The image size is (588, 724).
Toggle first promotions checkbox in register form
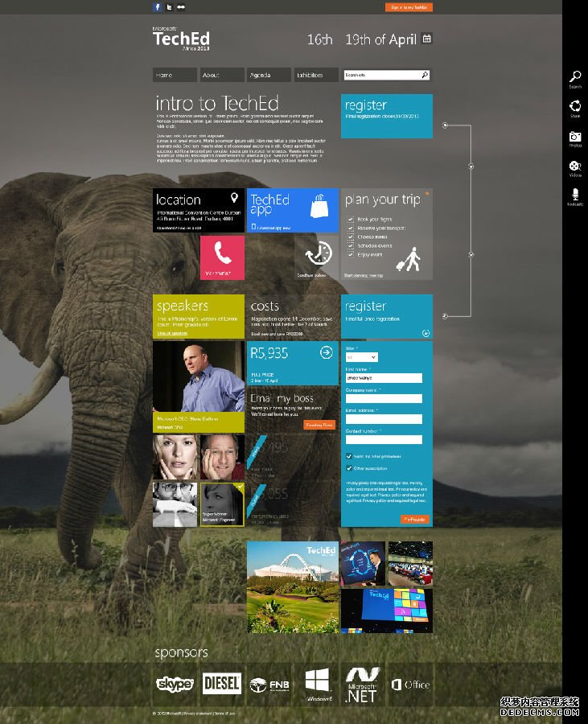click(349, 456)
